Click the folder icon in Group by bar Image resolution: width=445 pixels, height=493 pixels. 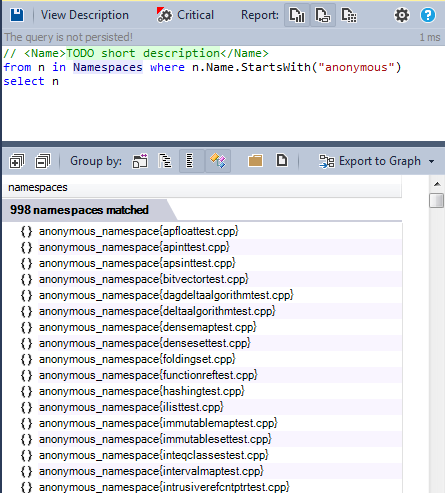click(x=255, y=161)
